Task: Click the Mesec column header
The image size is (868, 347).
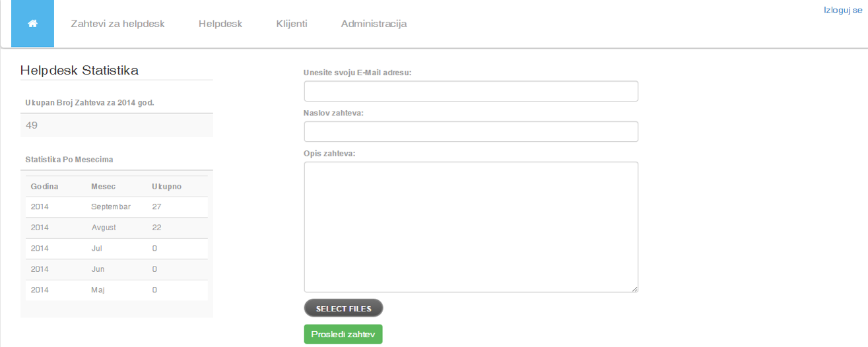Action: (x=103, y=186)
